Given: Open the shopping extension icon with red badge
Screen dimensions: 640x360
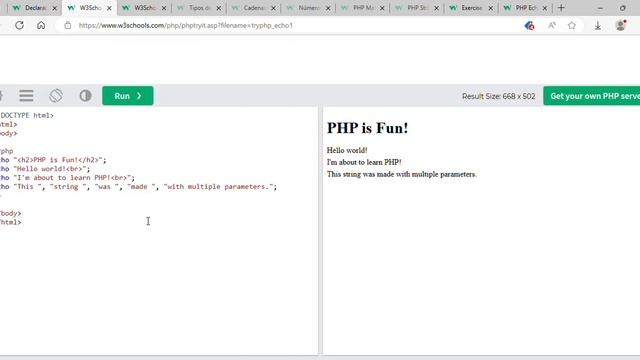Looking at the screenshot, I should pyautogui.click(x=529, y=26).
